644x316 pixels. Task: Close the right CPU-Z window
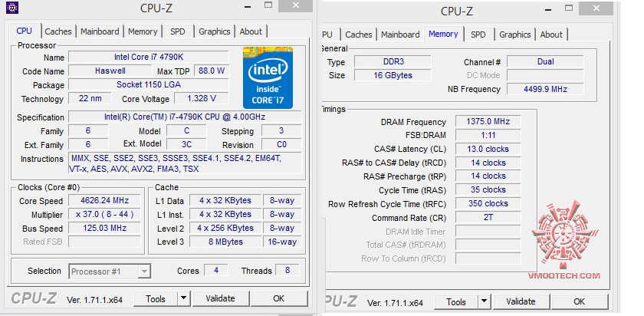[x=596, y=8]
